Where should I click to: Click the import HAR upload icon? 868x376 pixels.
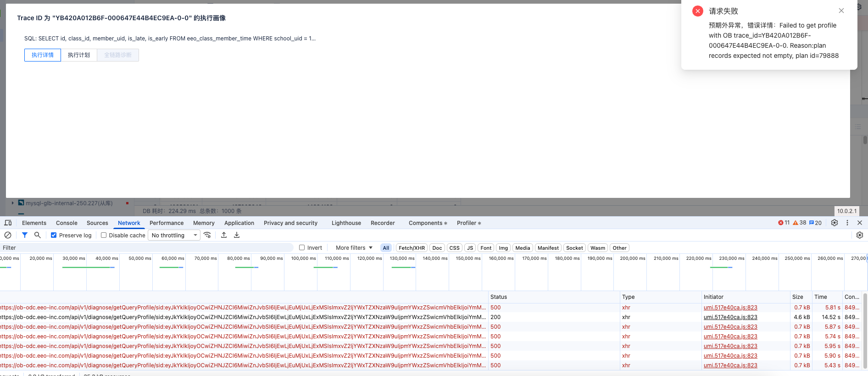point(224,235)
